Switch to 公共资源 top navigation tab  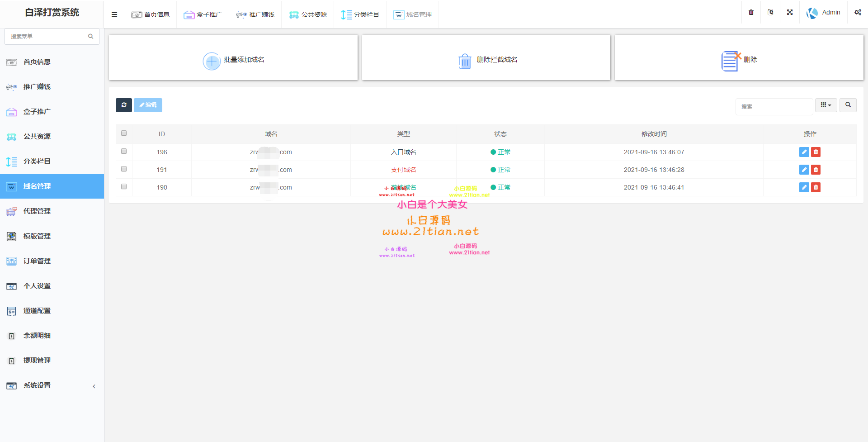308,14
